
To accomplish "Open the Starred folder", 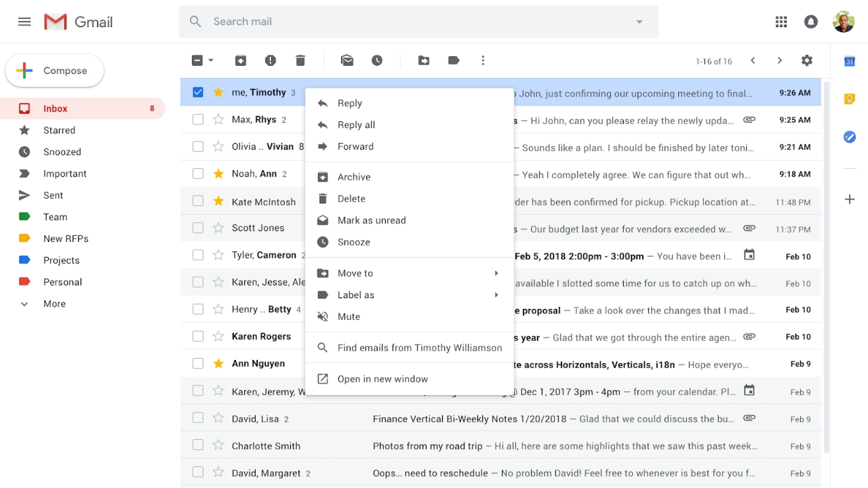I will 59,130.
